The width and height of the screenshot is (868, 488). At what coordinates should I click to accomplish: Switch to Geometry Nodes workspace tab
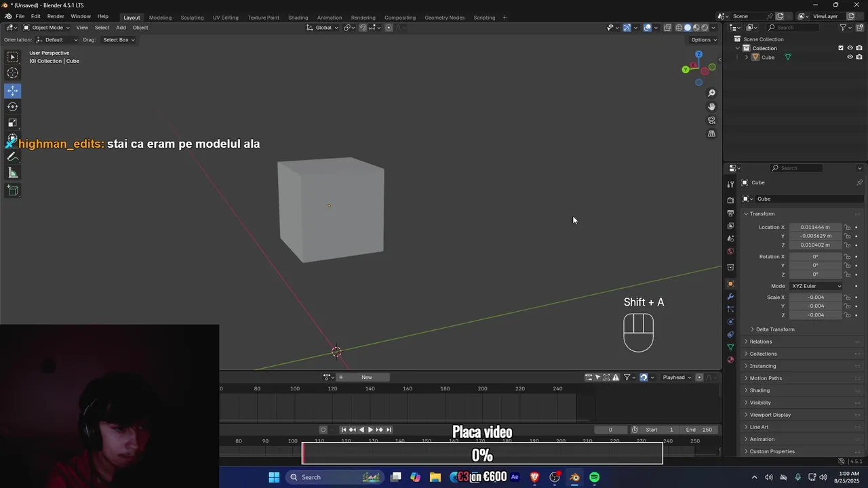click(444, 17)
